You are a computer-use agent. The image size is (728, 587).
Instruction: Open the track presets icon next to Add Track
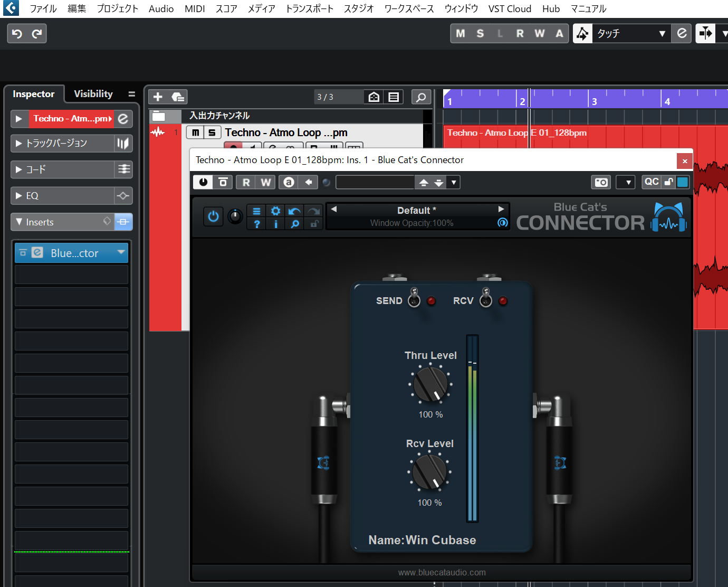178,97
